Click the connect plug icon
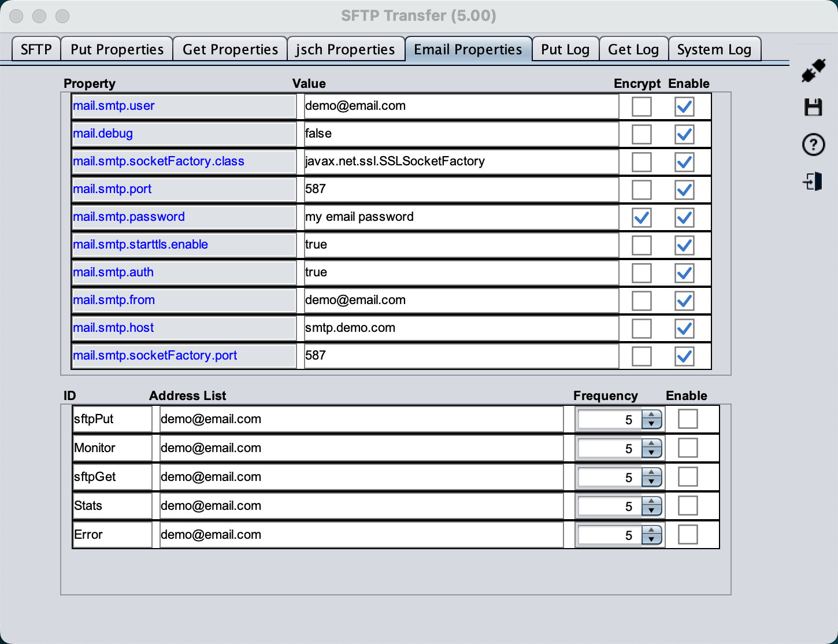 pyautogui.click(x=813, y=71)
